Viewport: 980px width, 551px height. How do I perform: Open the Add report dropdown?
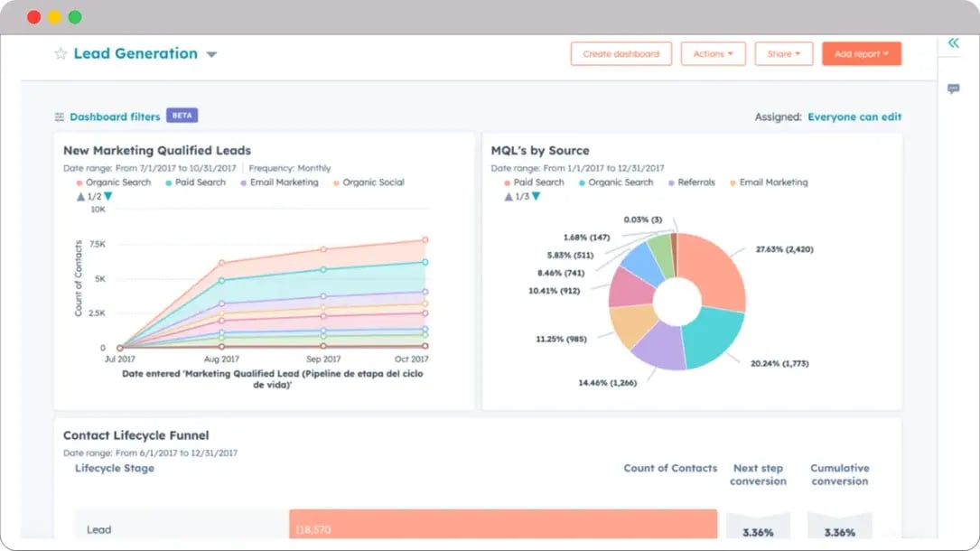click(x=861, y=53)
